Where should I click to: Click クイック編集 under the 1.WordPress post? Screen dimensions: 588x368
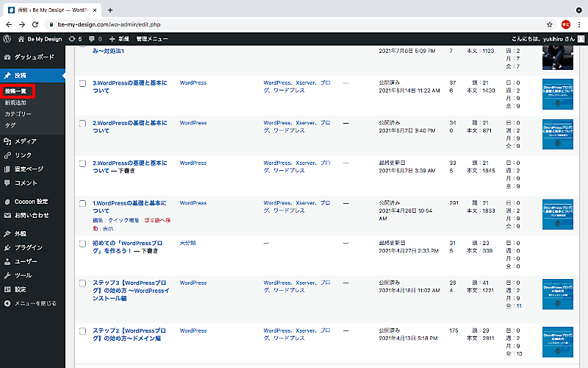(124, 220)
